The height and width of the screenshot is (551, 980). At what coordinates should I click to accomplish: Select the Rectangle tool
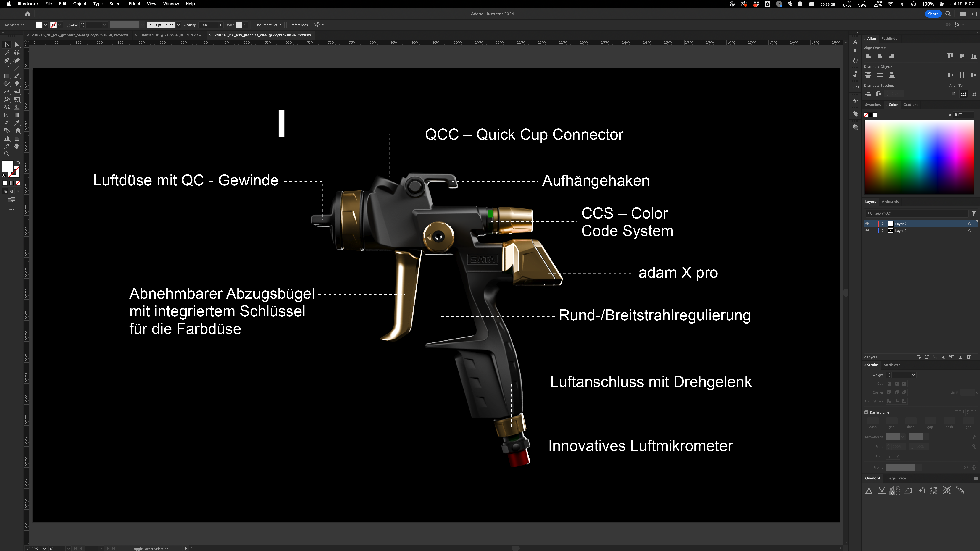pos(7,76)
